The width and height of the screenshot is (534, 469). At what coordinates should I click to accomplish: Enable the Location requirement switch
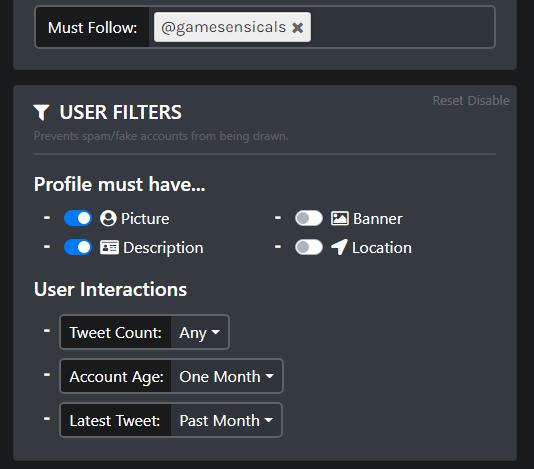pyautogui.click(x=309, y=247)
